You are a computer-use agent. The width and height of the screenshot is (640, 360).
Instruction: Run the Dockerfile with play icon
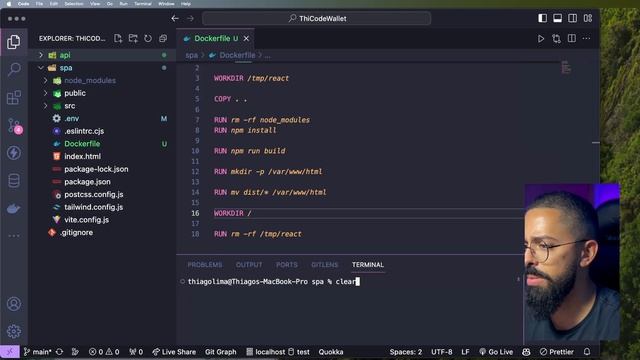pos(541,39)
